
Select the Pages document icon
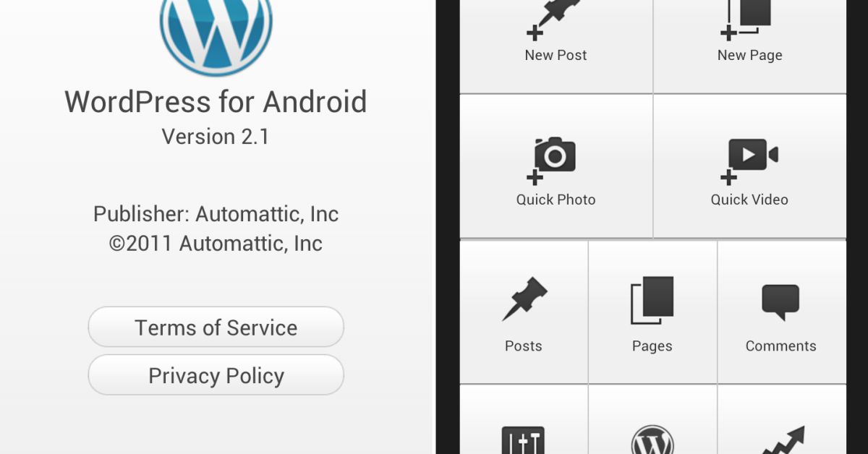(652, 300)
